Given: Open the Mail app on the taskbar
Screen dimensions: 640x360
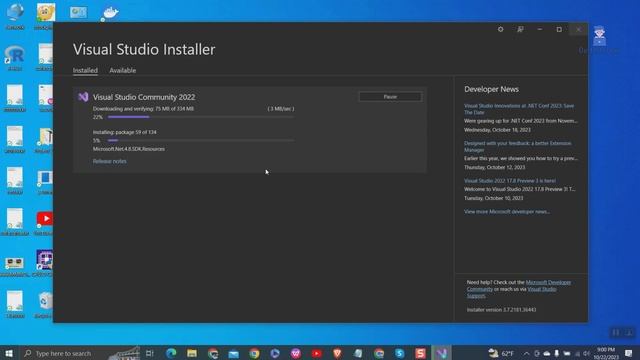Looking at the screenshot, I should 233,353.
